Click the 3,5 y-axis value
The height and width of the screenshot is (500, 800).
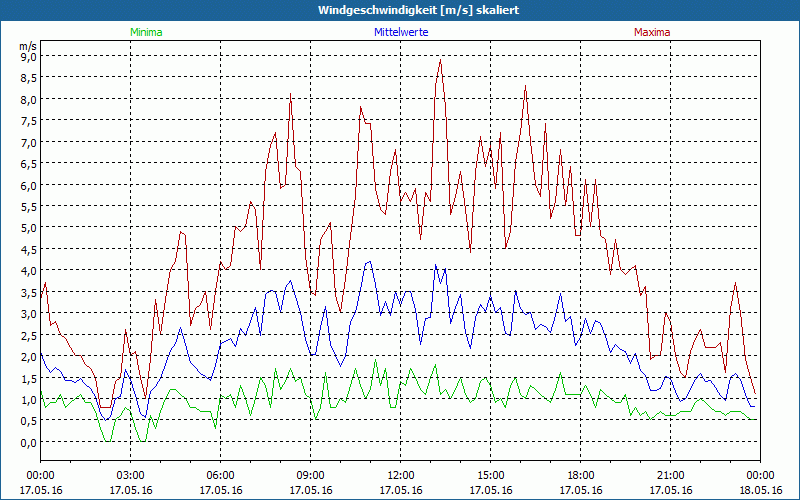click(29, 292)
